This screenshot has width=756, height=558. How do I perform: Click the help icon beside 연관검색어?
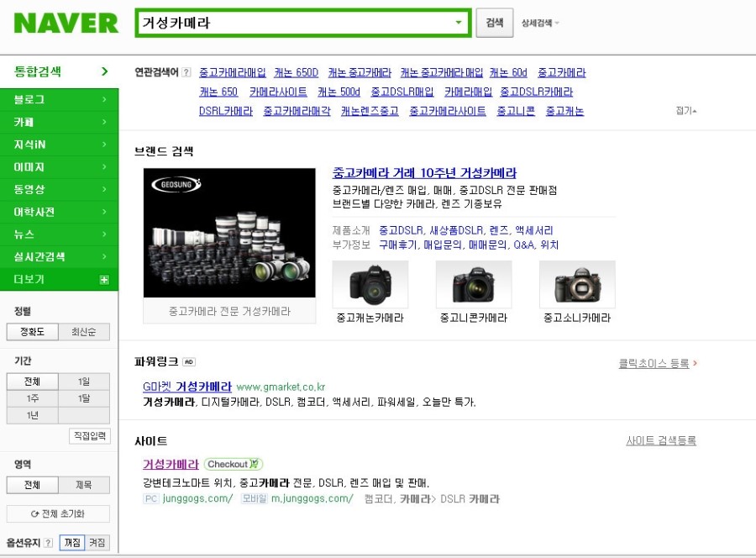point(186,72)
